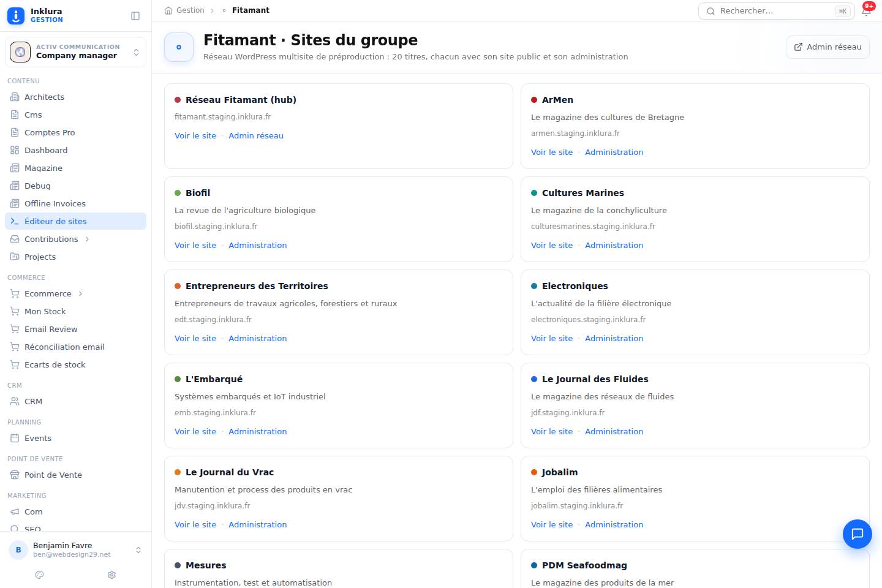
Task: Expand the Ecommerce submenu chevron
Action: pos(80,293)
